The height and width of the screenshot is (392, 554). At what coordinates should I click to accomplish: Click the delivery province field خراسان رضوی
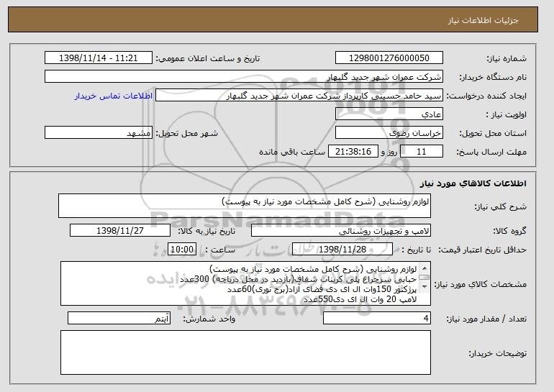coord(389,133)
